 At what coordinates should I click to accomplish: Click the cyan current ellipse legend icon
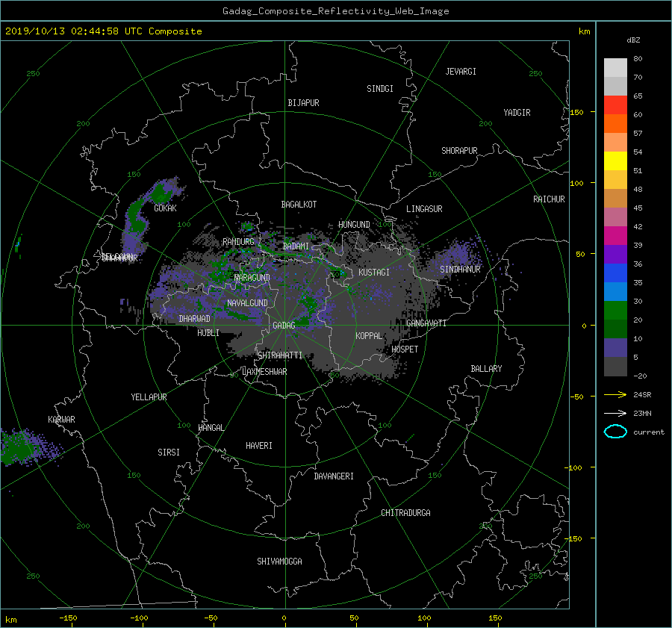[615, 432]
